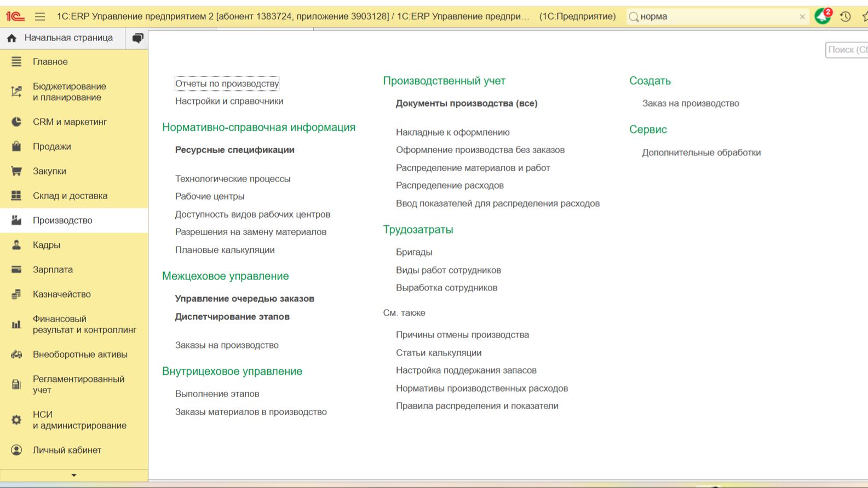
Task: Open Причины отмены производства
Action: point(463,335)
